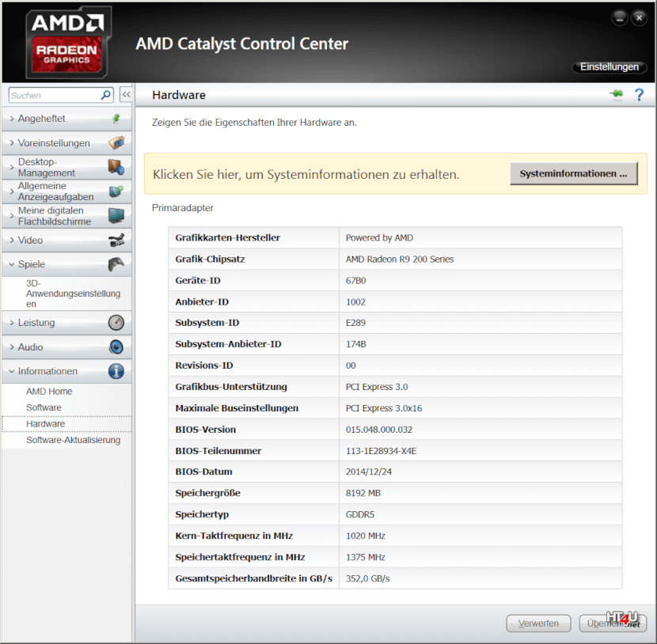Click the Informationen blue info icon
Screen dimensions: 657x644
coord(116,371)
